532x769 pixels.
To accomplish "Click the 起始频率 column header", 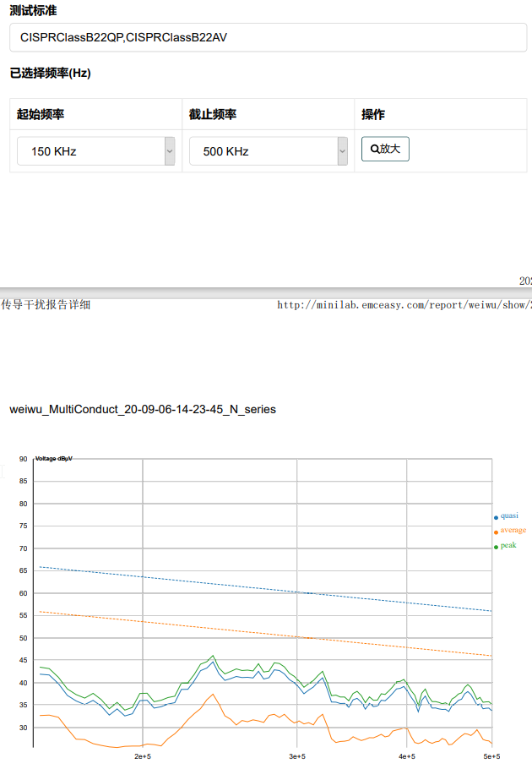I will 41,114.
